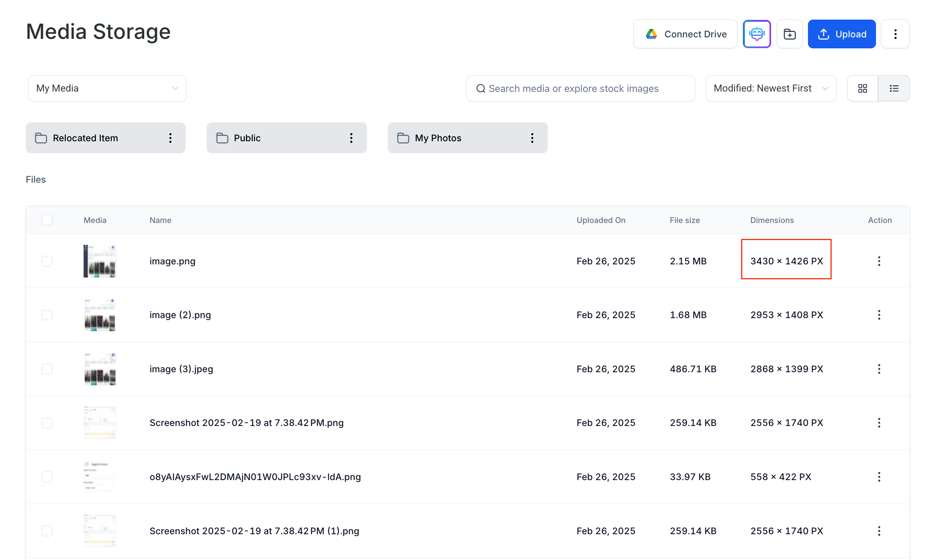Open action menu for image (3).jpeg
Viewport: 925px width, 560px height.
tap(879, 369)
